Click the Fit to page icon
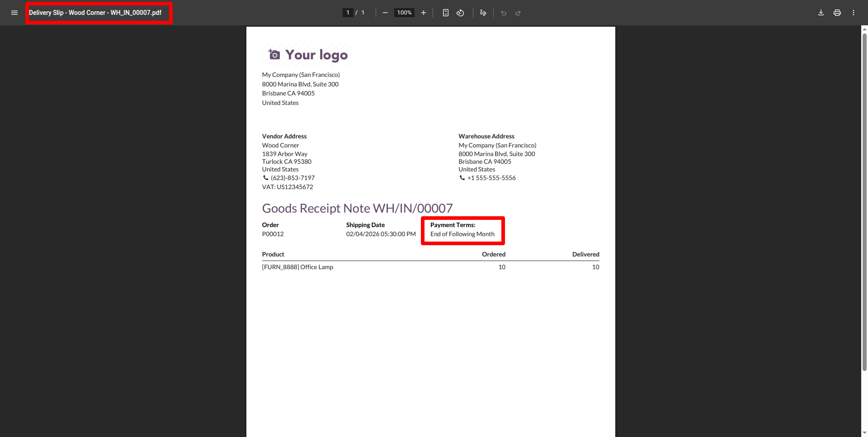 446,13
